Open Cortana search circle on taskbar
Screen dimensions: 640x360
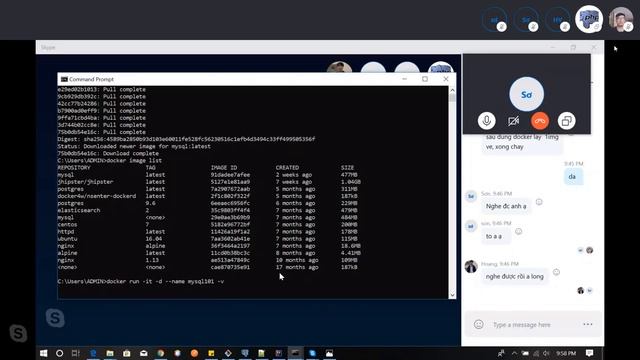pyautogui.click(x=60, y=353)
